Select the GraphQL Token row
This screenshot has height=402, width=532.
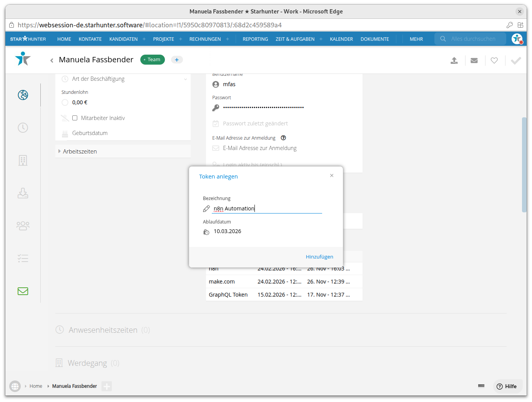[284, 295]
